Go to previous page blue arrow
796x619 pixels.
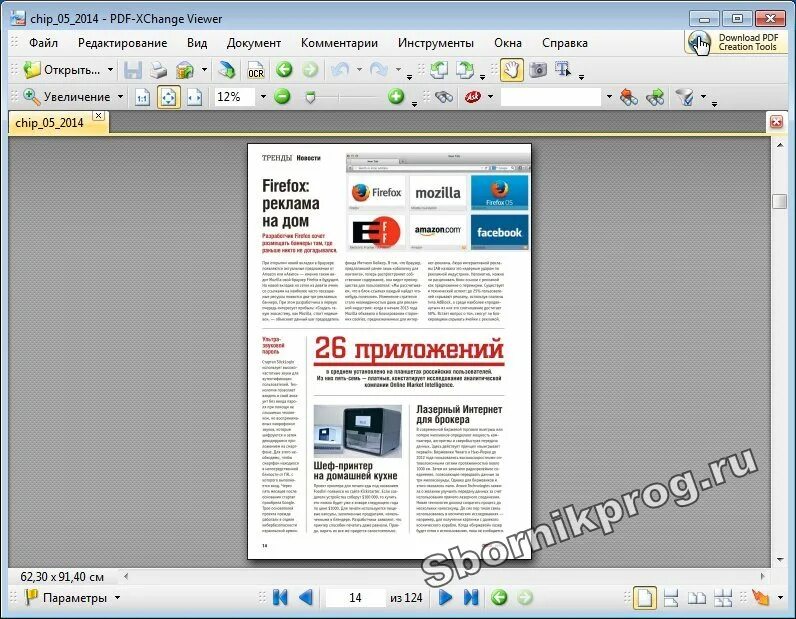(x=306, y=598)
